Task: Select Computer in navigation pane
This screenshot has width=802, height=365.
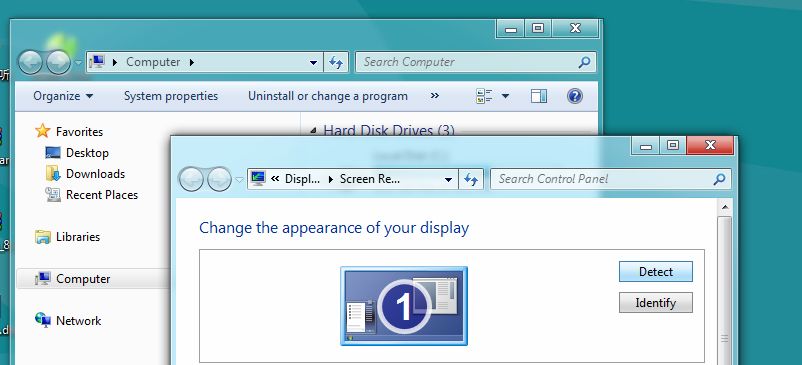Action: click(x=83, y=279)
